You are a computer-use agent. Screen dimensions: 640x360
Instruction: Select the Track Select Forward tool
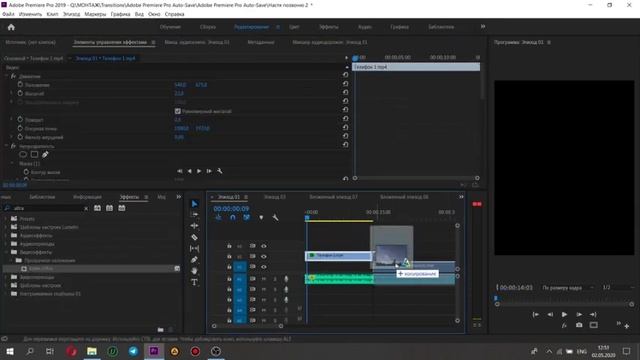(x=194, y=215)
